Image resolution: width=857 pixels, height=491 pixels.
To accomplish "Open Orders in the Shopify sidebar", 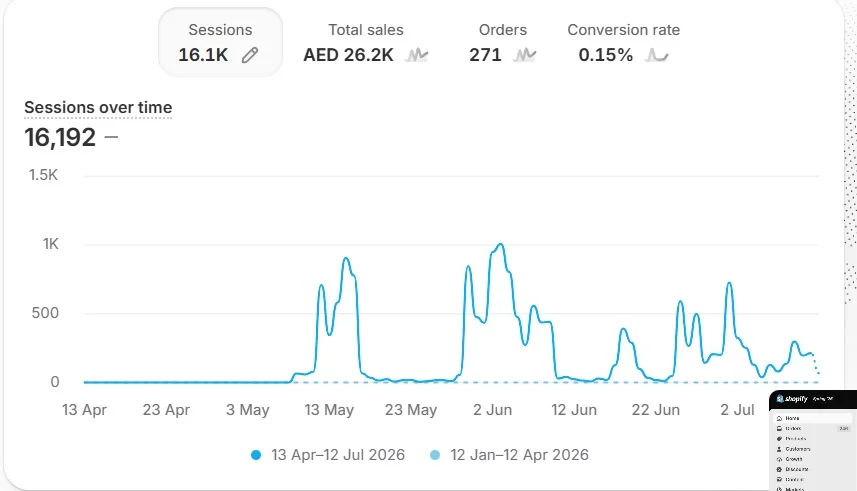I will [x=812, y=429].
